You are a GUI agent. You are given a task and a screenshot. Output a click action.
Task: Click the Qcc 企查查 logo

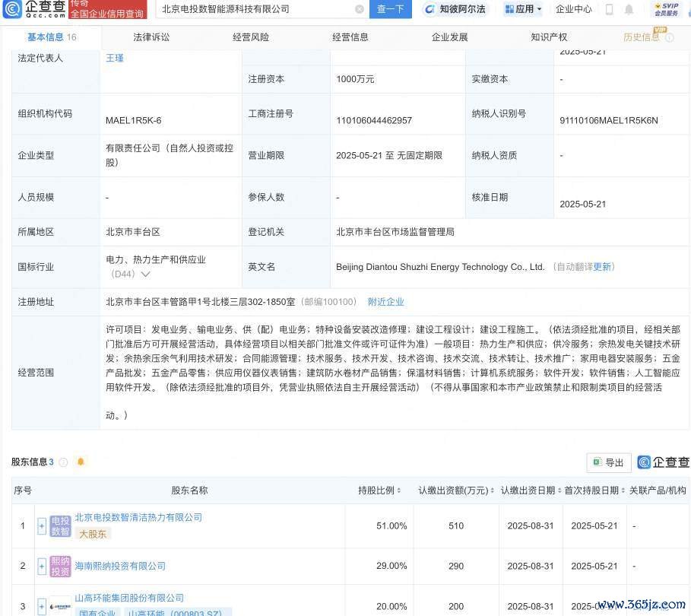(35, 9)
